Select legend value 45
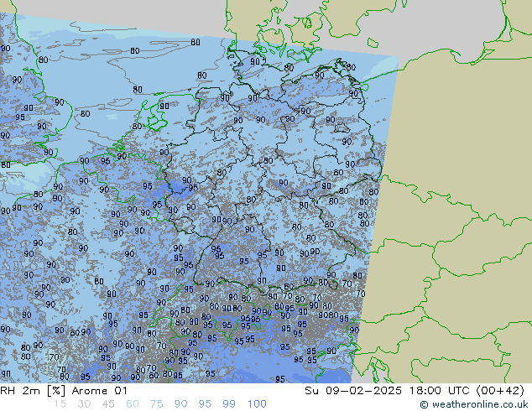This screenshot has width=532, height=411. click(x=108, y=404)
